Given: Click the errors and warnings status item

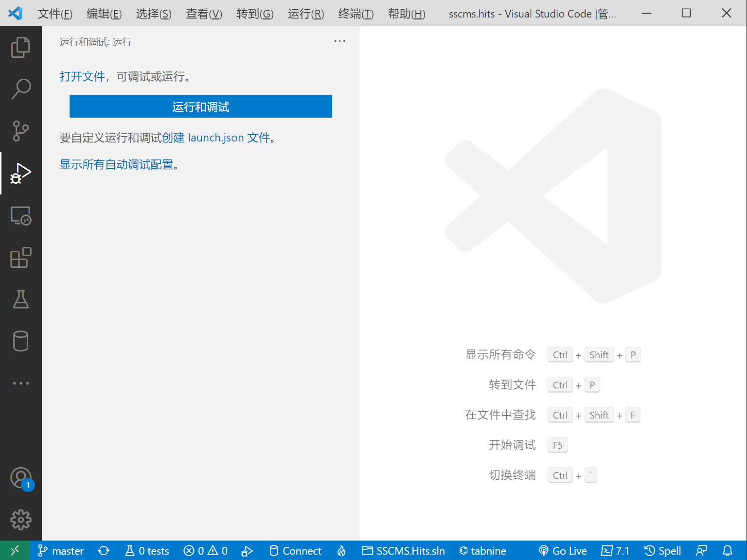Looking at the screenshot, I should [205, 550].
